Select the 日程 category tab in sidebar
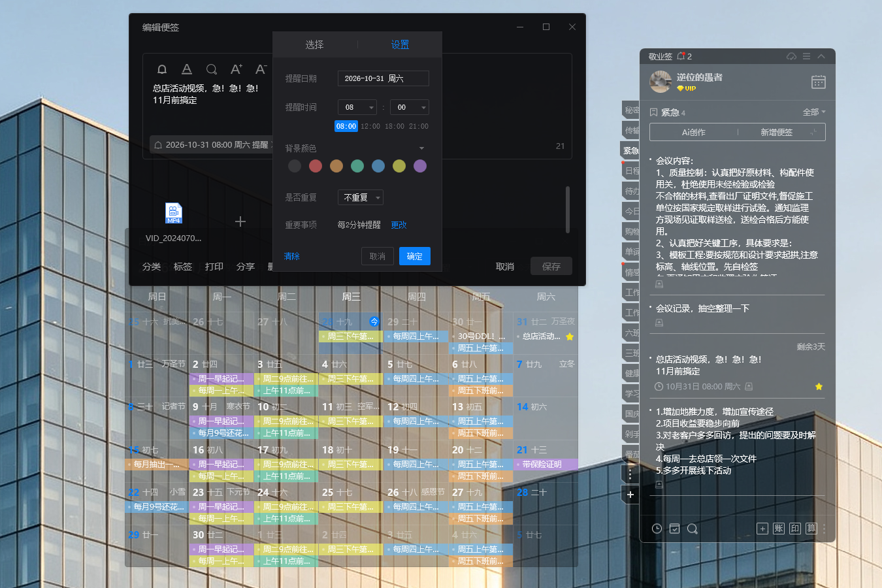882x588 pixels. pyautogui.click(x=630, y=171)
